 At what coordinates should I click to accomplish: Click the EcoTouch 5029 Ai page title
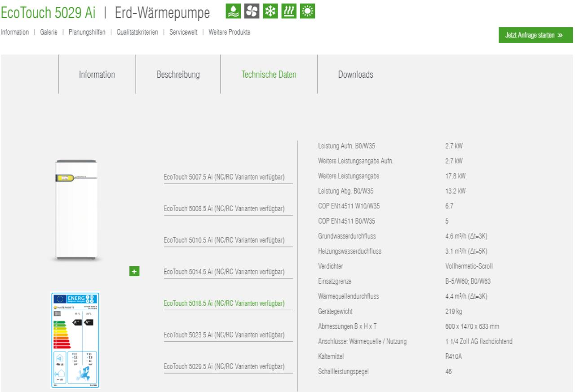tap(48, 13)
